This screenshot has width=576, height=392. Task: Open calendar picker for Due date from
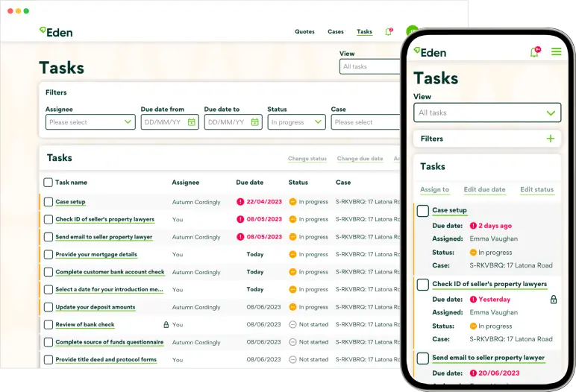click(192, 122)
